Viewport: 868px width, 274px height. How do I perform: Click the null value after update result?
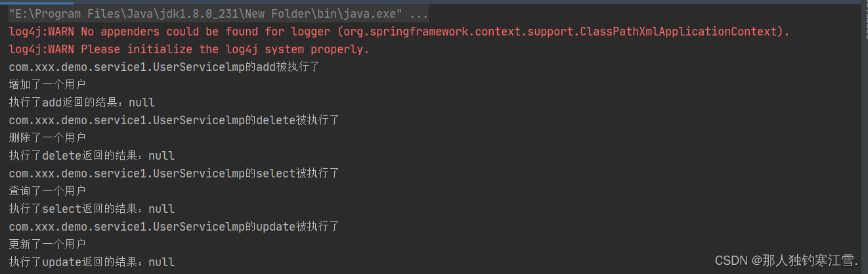[162, 262]
